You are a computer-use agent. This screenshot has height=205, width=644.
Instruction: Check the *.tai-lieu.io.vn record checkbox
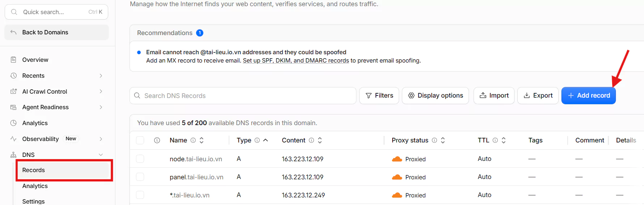point(140,195)
